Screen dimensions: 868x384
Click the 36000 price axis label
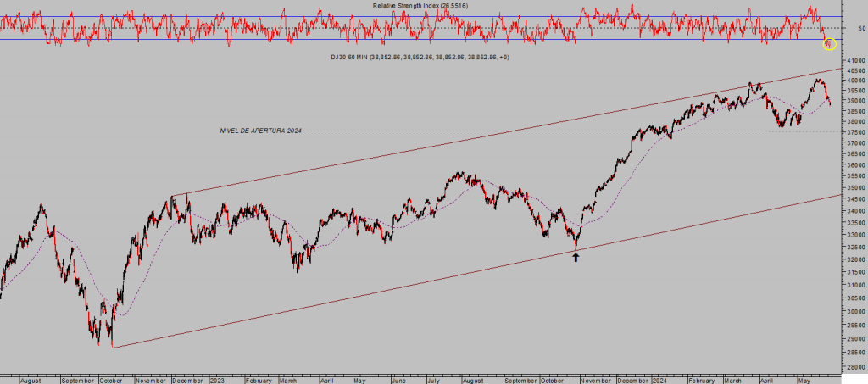[x=856, y=165]
